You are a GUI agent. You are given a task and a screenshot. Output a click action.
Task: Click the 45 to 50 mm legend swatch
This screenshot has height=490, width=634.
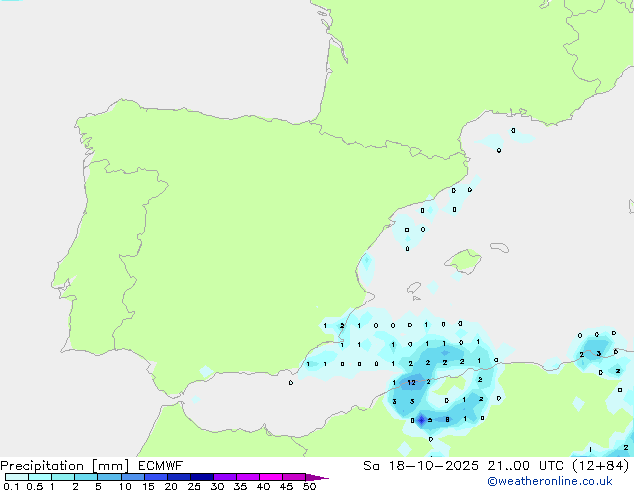point(294,477)
